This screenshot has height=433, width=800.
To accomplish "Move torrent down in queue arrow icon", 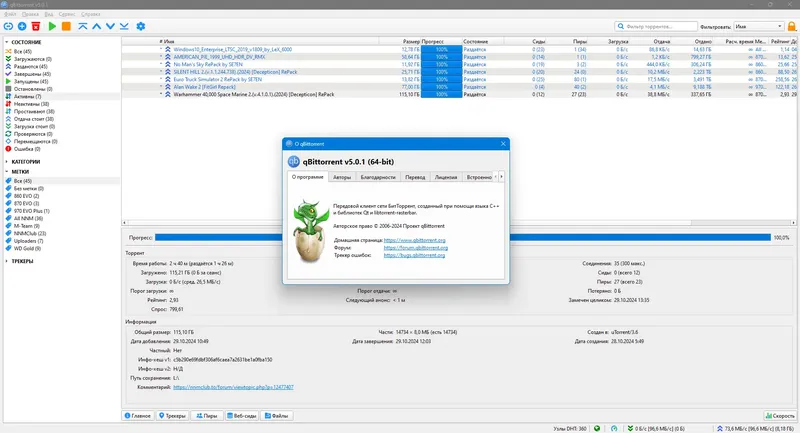I will (110, 26).
